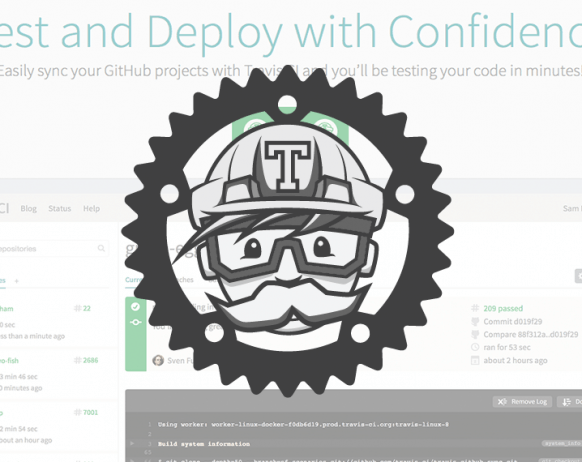Open the Status page link
The image size is (582, 462).
(59, 209)
